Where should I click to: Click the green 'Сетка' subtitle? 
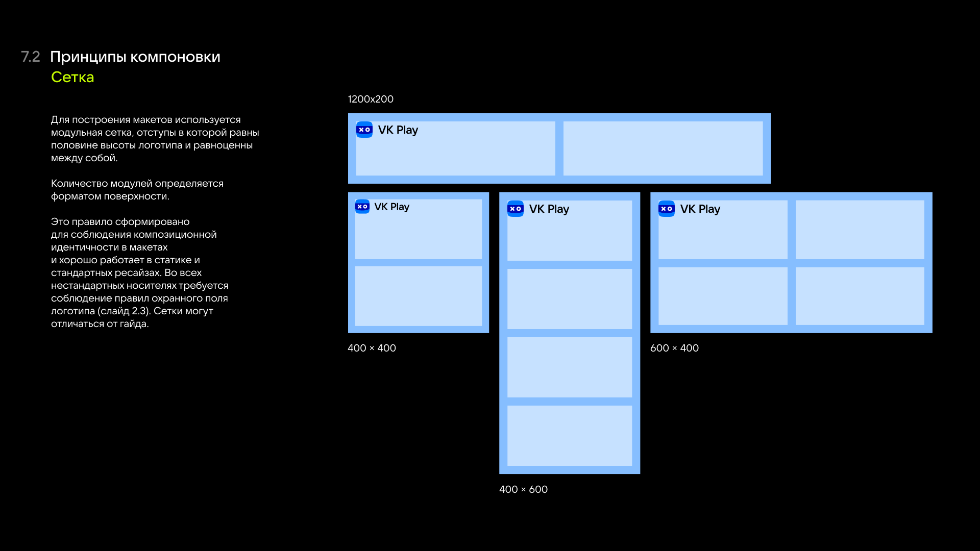[72, 77]
